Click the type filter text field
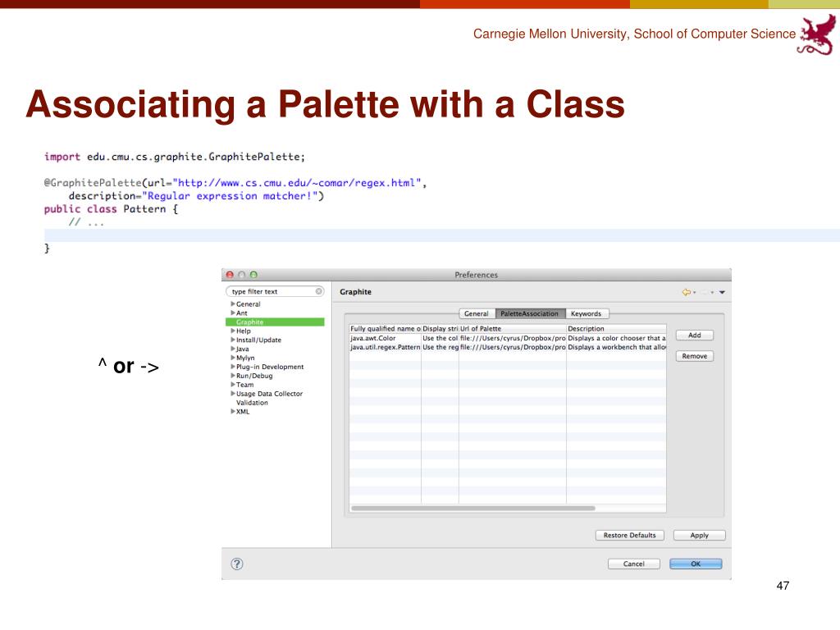 (275, 291)
